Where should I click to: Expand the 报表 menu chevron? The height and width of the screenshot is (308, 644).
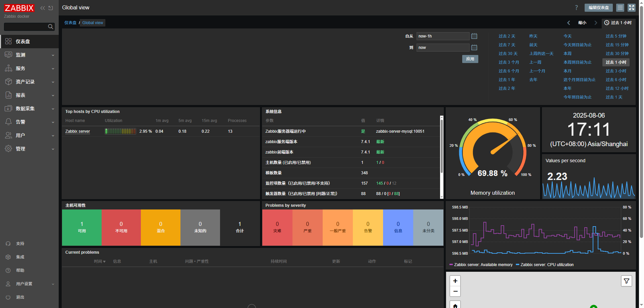click(53, 96)
